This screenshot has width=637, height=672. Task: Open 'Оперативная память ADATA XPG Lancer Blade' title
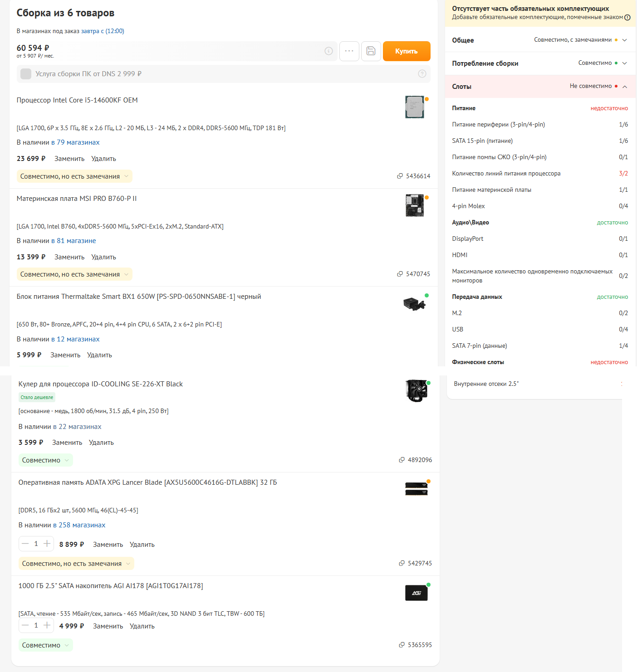coord(147,482)
